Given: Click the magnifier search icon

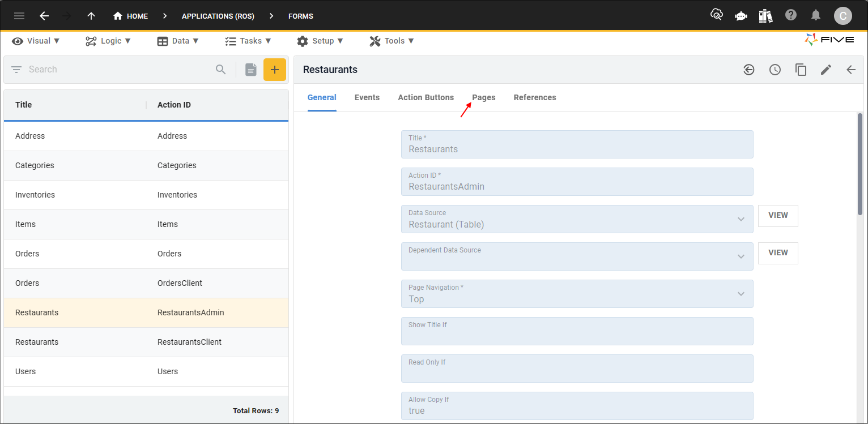Looking at the screenshot, I should point(221,70).
